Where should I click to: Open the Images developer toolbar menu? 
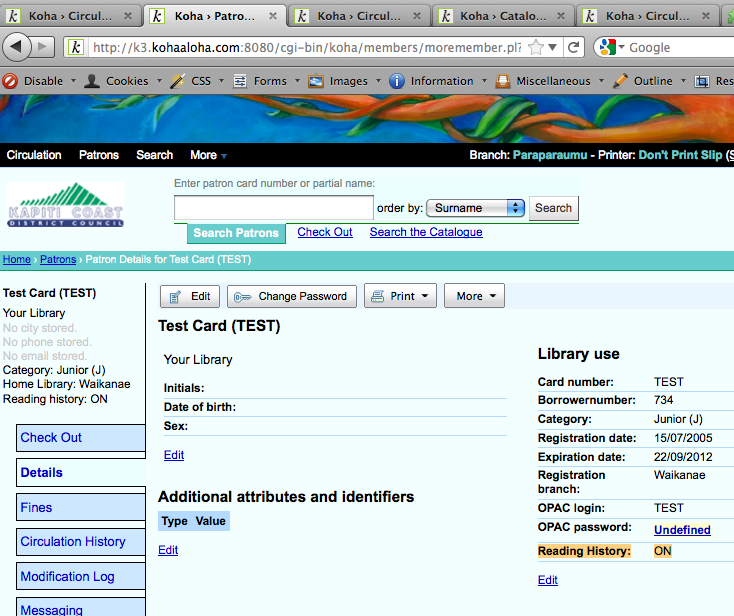point(338,81)
